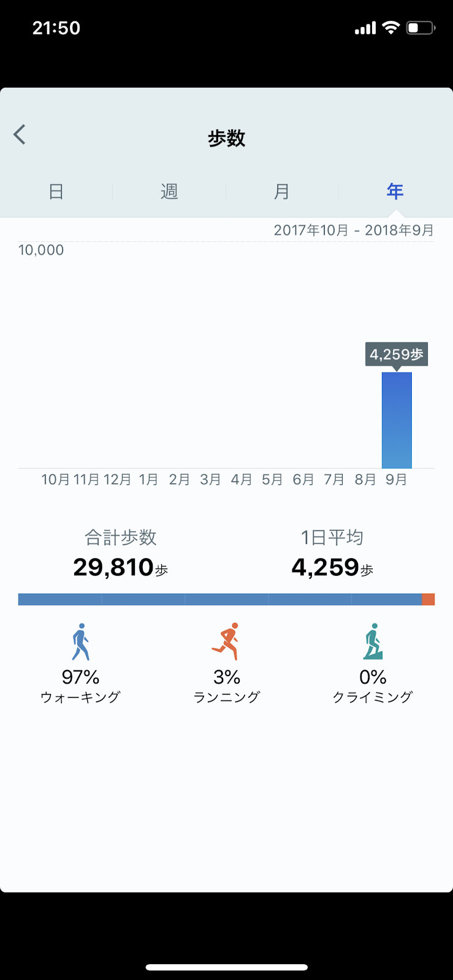
Task: Tap the cellular signal bars icon
Action: point(365,28)
